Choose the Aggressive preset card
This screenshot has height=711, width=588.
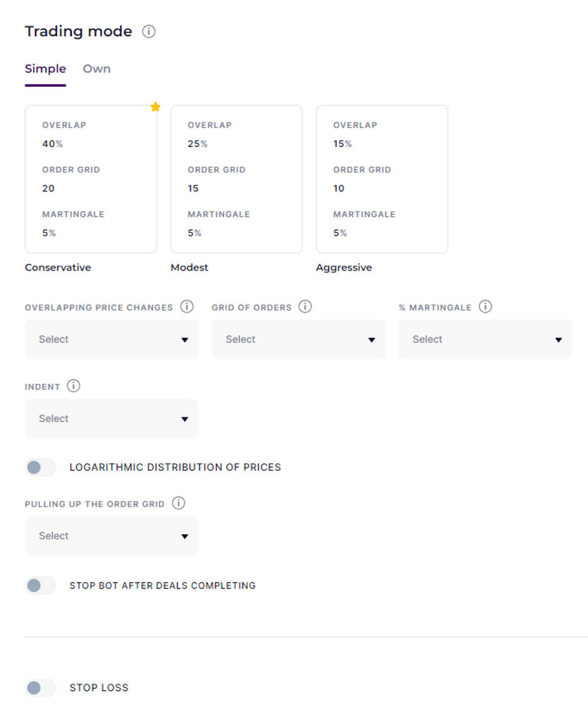(x=382, y=179)
